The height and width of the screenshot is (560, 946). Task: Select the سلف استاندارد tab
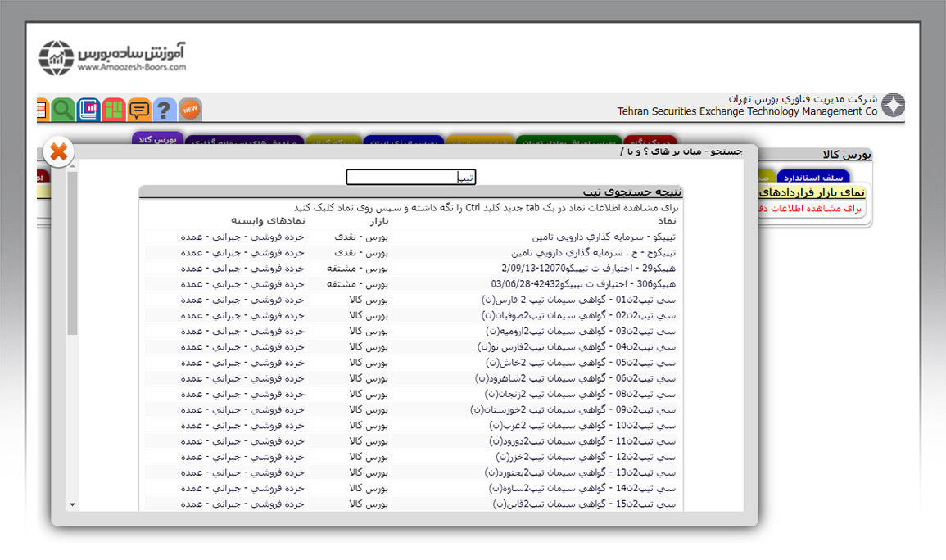tap(814, 178)
